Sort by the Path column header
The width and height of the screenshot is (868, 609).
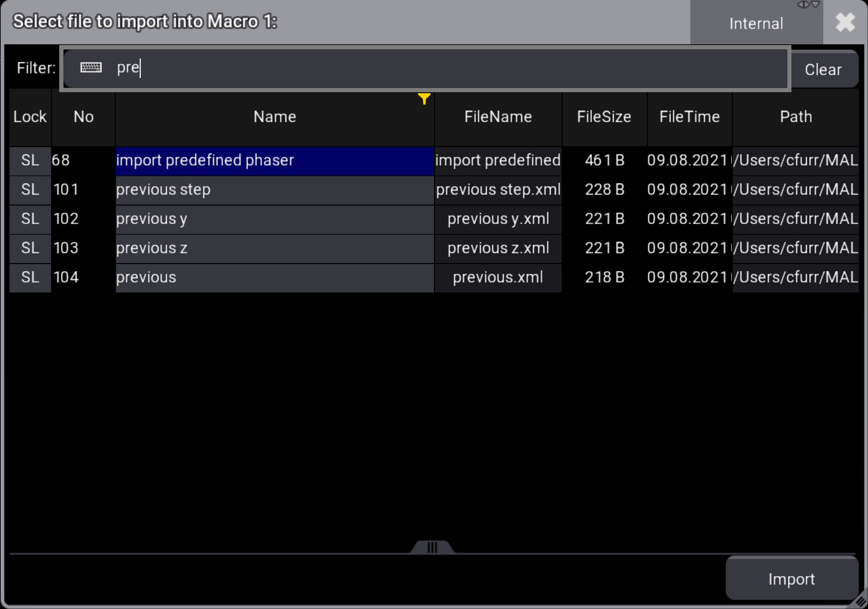pos(796,117)
